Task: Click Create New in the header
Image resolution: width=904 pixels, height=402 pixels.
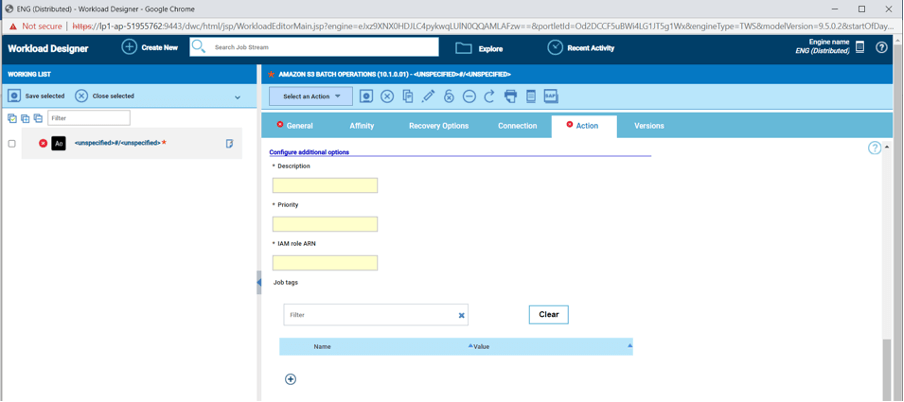Action: pyautogui.click(x=149, y=47)
